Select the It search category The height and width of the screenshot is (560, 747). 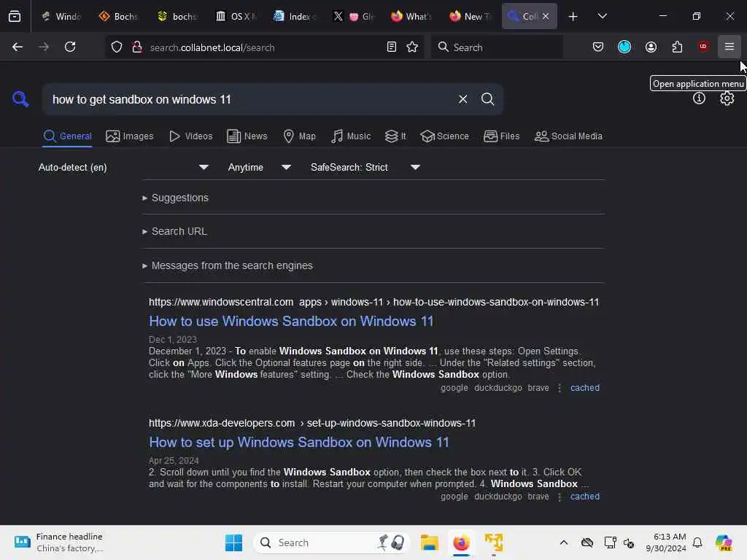[395, 136]
